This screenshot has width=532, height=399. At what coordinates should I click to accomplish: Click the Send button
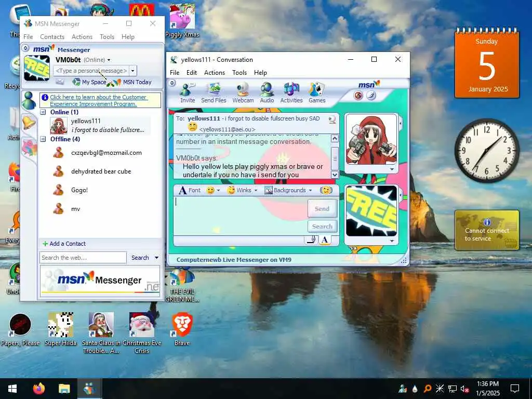[x=322, y=209]
